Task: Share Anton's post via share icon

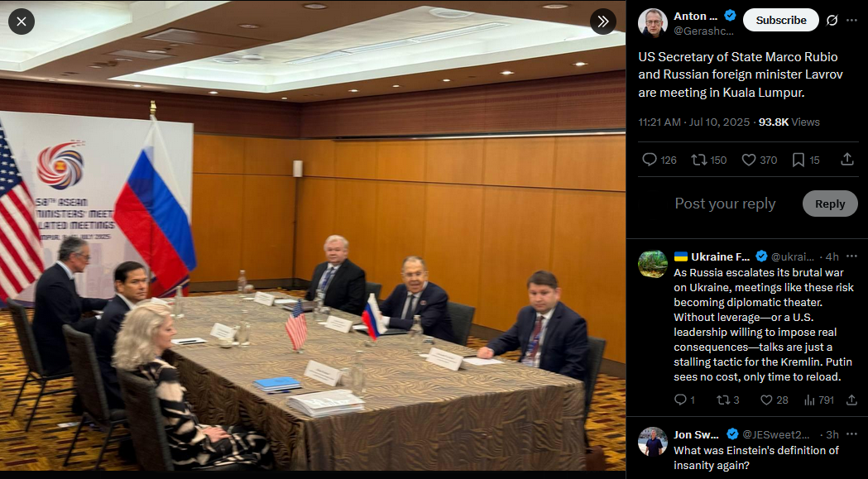Action: click(x=847, y=160)
